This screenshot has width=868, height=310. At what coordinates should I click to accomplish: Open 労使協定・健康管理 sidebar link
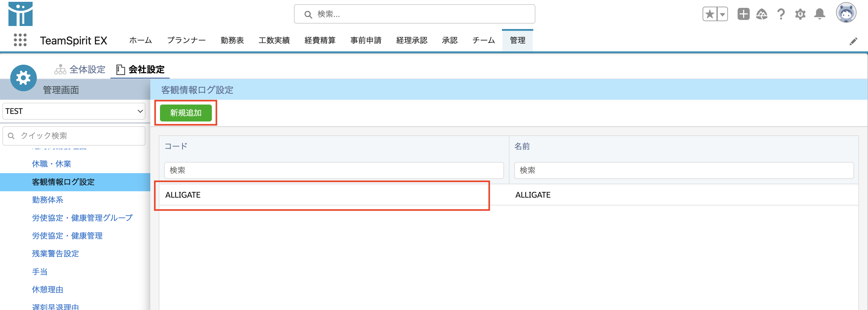click(67, 235)
